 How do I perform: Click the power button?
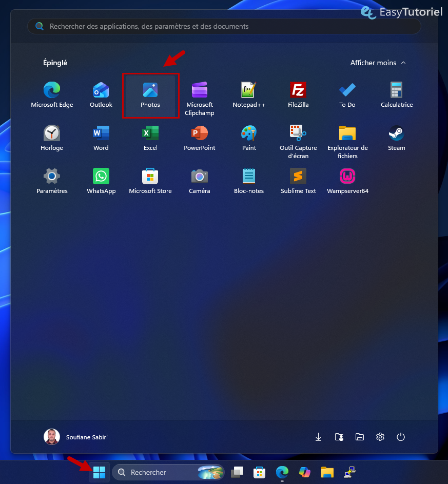(x=400, y=437)
